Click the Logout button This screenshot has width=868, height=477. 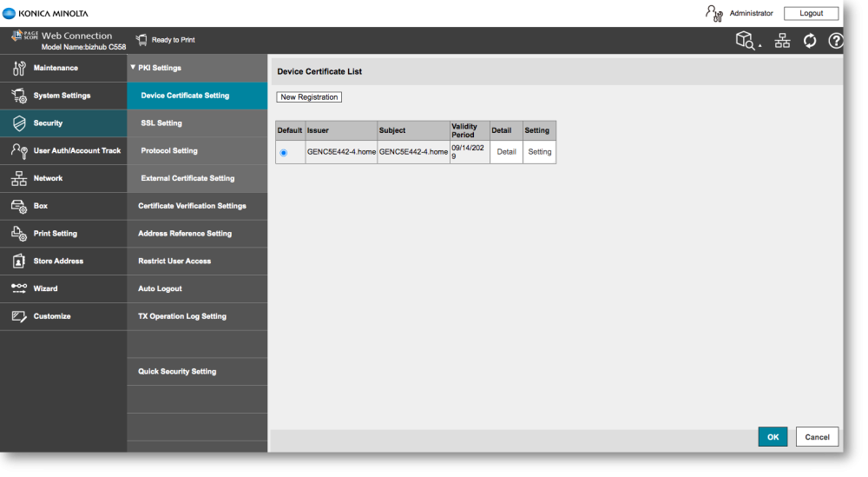point(811,13)
